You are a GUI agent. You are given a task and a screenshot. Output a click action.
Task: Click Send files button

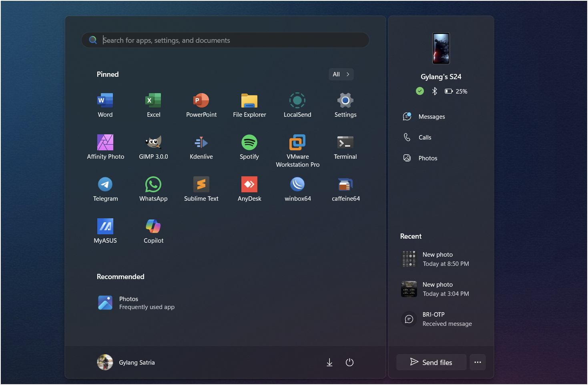click(431, 362)
